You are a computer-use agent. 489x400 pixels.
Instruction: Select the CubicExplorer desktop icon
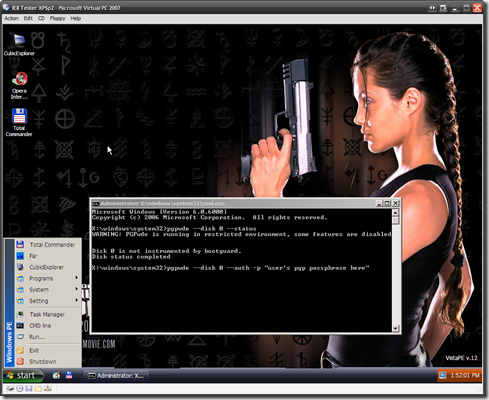pyautogui.click(x=19, y=44)
